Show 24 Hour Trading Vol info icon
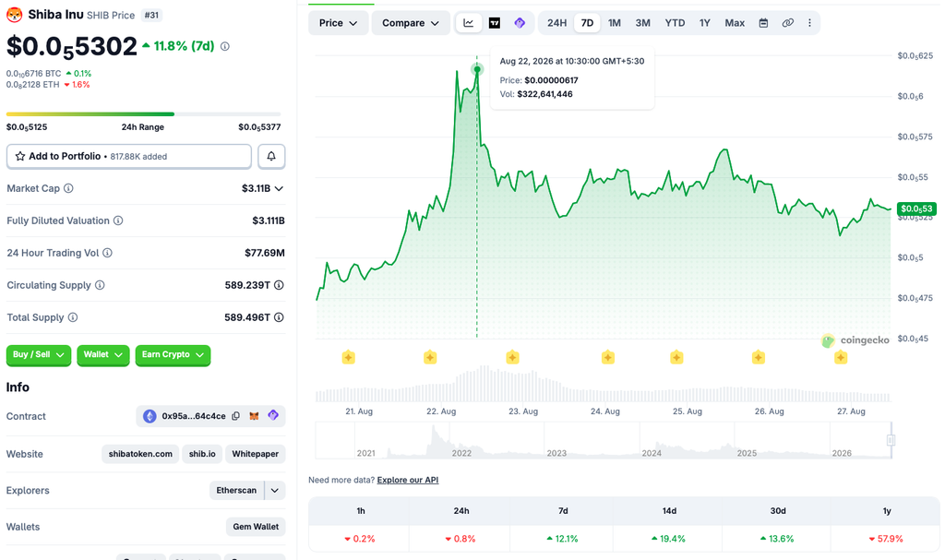The width and height of the screenshot is (945, 560). (x=107, y=253)
